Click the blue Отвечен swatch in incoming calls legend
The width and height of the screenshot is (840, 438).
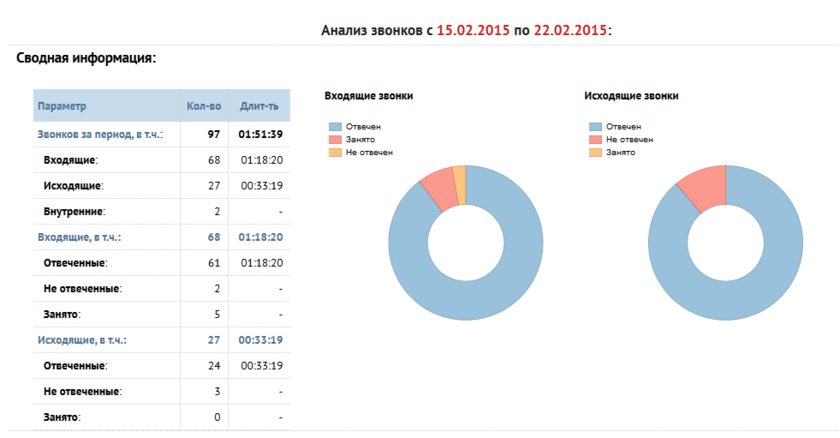coord(335,127)
